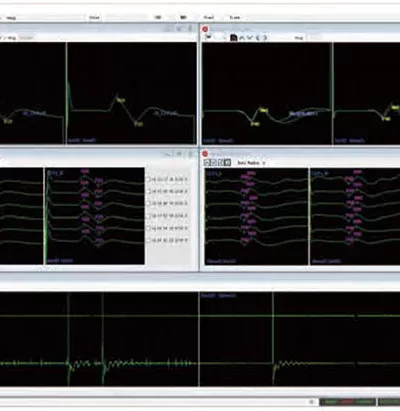
Task: Click the fifth label in the top toolbar row
Action: pos(209,17)
